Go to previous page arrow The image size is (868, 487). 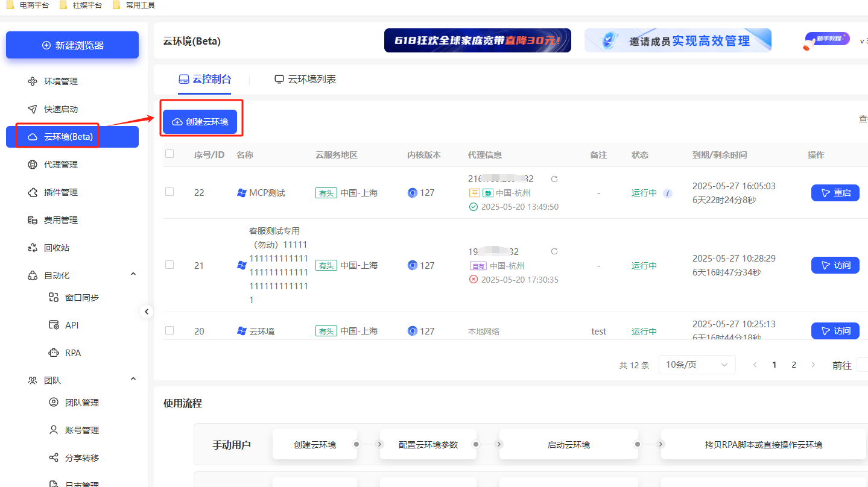click(755, 365)
